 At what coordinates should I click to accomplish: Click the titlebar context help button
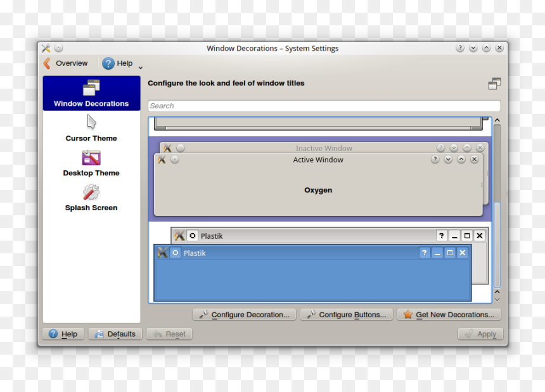[460, 48]
